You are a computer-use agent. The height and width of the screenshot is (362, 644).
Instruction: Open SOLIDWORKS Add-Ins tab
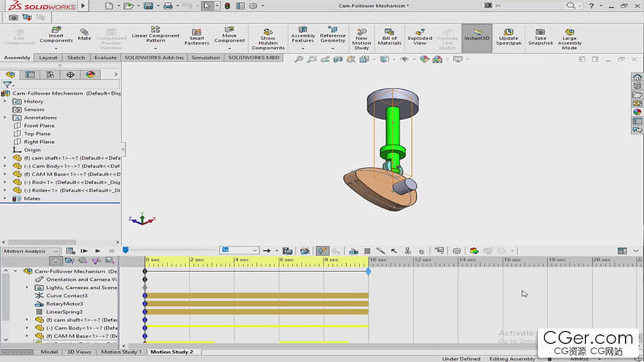[154, 58]
